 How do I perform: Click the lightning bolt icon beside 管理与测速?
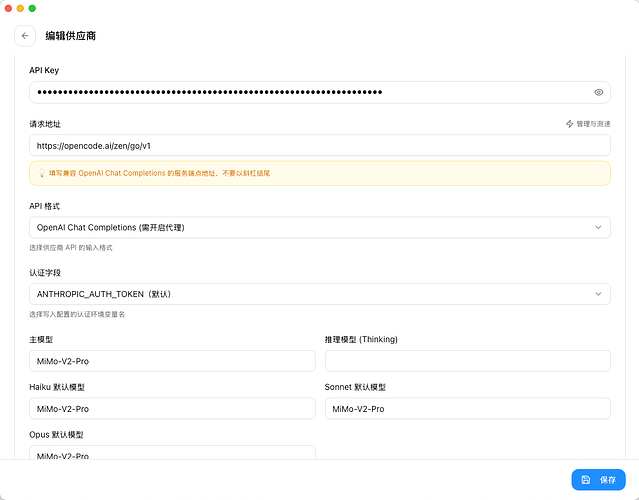tap(569, 124)
